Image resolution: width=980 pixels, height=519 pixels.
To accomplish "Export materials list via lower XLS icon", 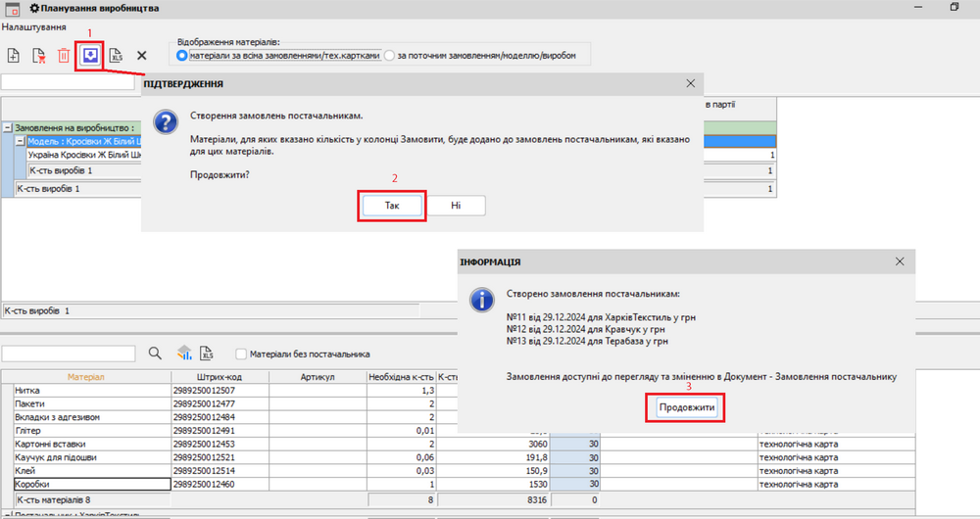I will pyautogui.click(x=207, y=354).
